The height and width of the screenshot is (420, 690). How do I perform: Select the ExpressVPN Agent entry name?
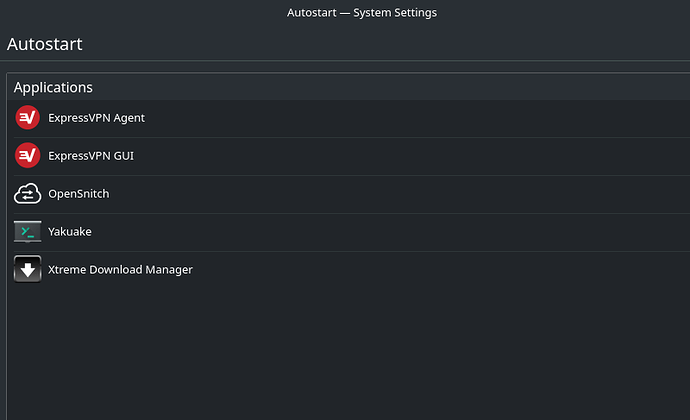click(96, 118)
